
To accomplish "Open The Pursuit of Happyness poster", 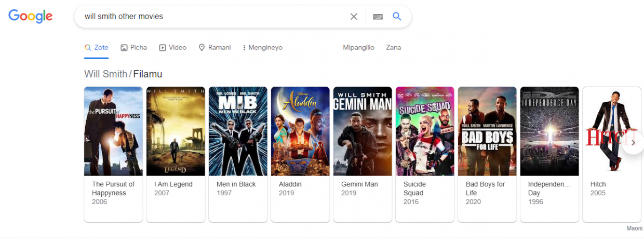I will coord(113,131).
